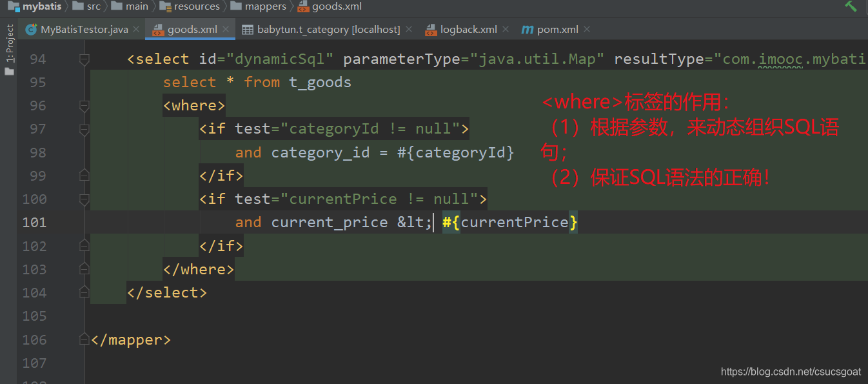Close the logback.xml tab
868x384 pixels.
pos(505,30)
